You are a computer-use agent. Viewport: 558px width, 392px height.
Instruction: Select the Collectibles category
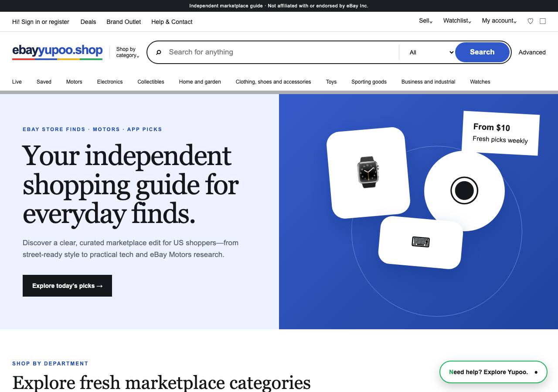[x=151, y=82]
